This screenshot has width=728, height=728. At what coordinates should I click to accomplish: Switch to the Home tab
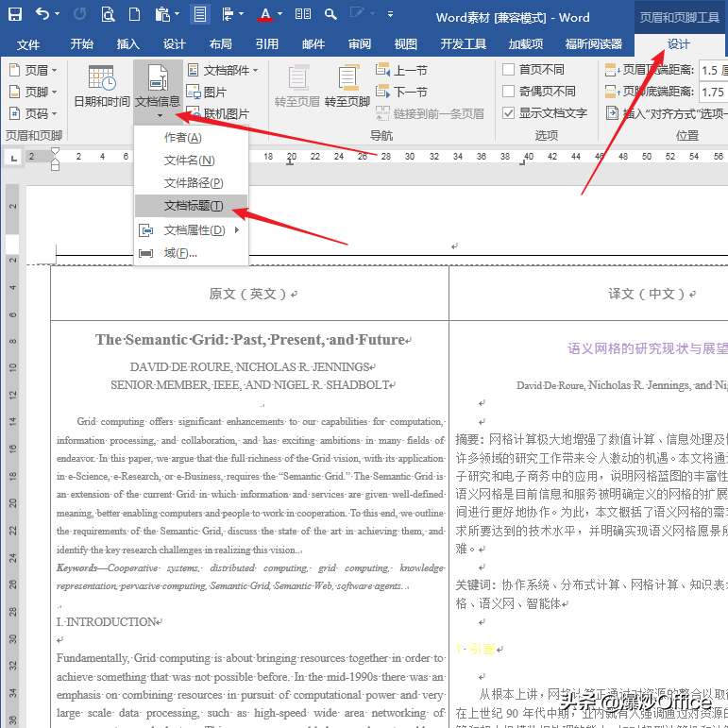click(x=82, y=44)
